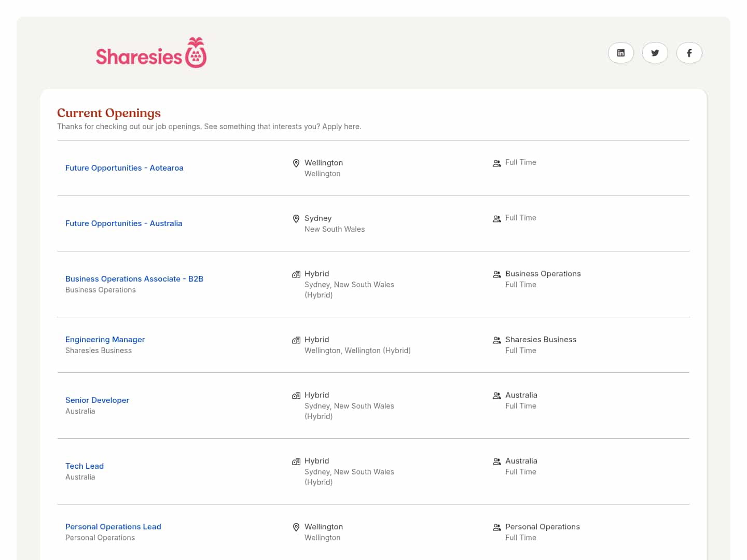The width and height of the screenshot is (747, 560).
Task: Open the Engineering Manager job posting
Action: 105,340
